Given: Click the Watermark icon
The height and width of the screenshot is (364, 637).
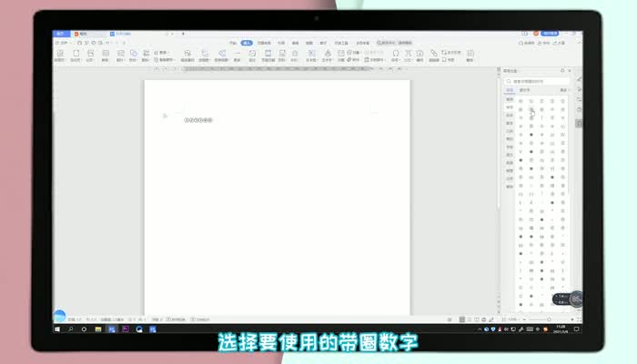Looking at the screenshot, I should point(295,53).
